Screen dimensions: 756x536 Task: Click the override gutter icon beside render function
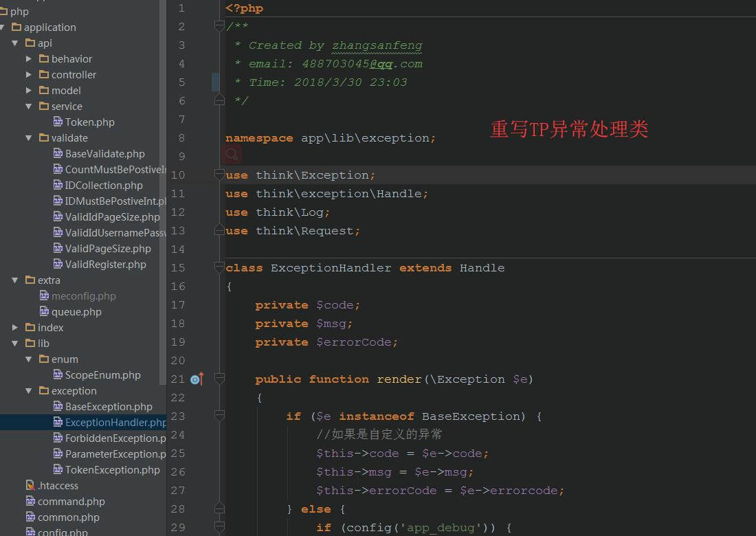pos(197,379)
